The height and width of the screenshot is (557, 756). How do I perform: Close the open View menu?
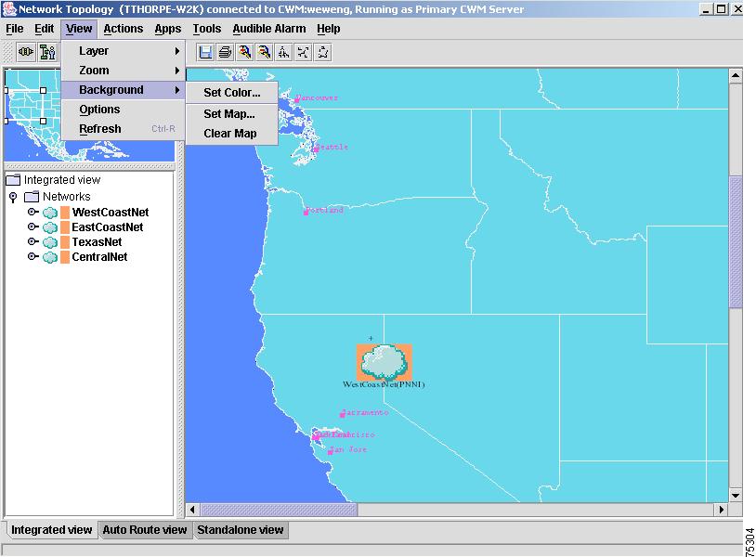79,29
